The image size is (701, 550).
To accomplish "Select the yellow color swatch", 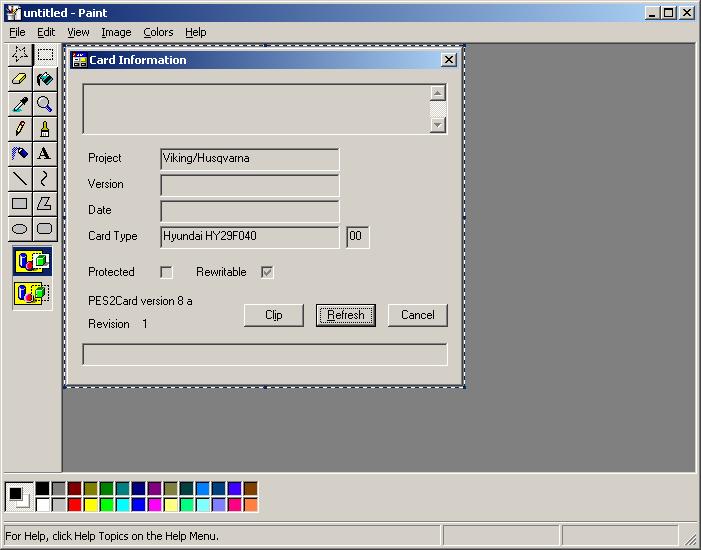I will click(91, 505).
